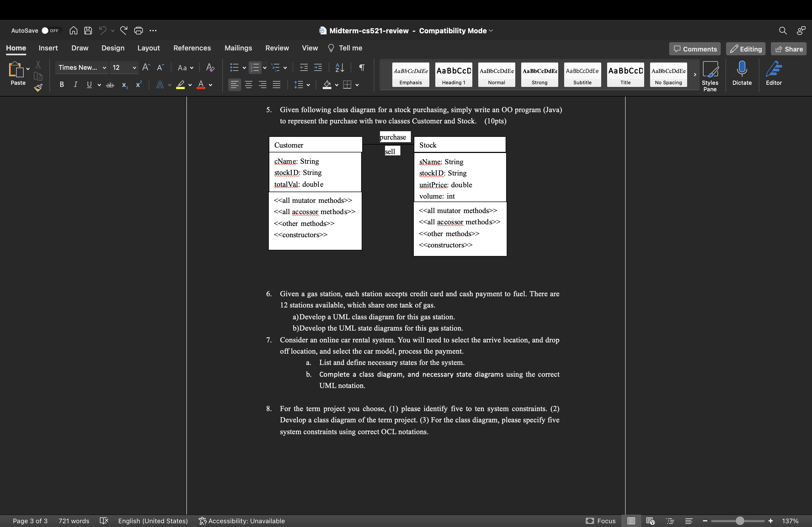Switch to the References ribbon tab
The width and height of the screenshot is (812, 527).
point(192,48)
